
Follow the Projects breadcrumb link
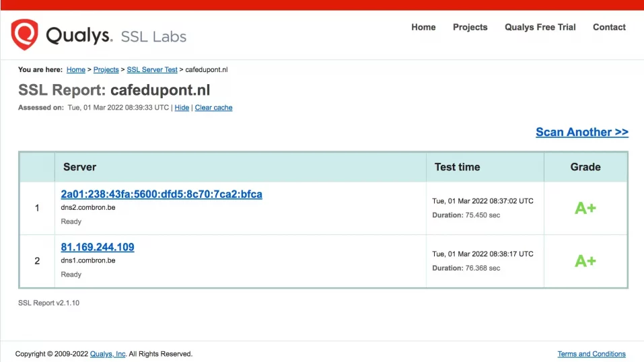coord(106,70)
